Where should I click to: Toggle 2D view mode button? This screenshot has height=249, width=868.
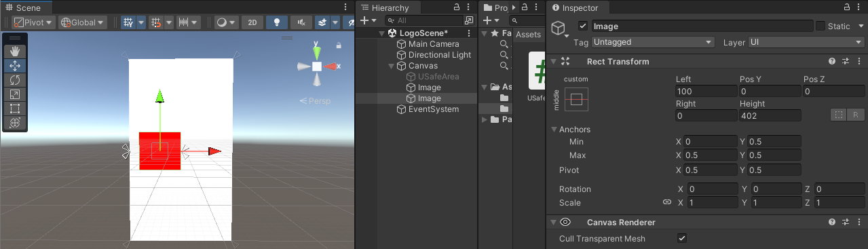(x=252, y=22)
